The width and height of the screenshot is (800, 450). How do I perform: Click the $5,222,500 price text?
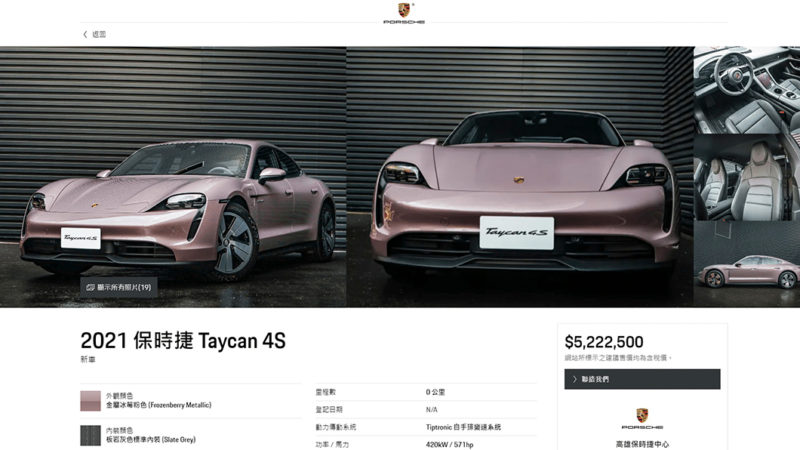coord(604,342)
